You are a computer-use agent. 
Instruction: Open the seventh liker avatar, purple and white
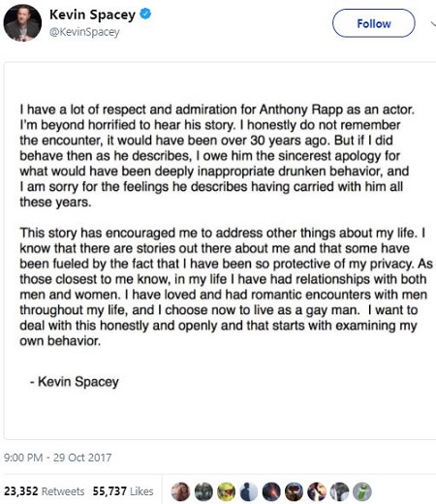(317, 491)
